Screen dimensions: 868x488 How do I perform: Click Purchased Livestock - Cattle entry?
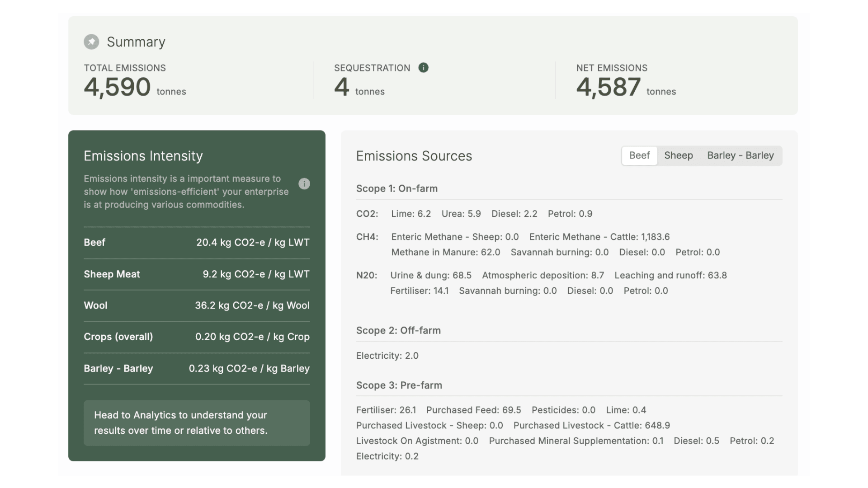pyautogui.click(x=591, y=426)
